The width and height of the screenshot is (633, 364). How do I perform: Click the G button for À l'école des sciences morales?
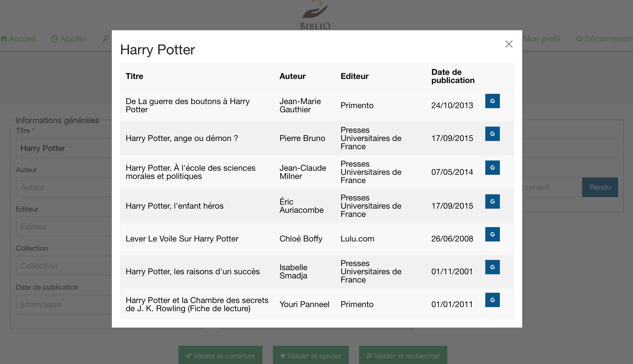pyautogui.click(x=492, y=168)
